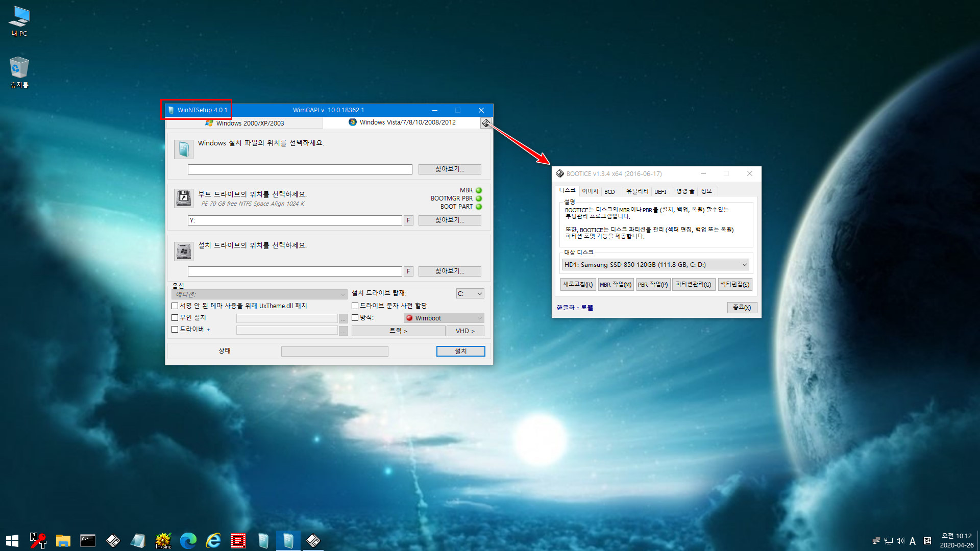
Task: Browse (찾아보기) for Windows setup files
Action: coord(450,169)
